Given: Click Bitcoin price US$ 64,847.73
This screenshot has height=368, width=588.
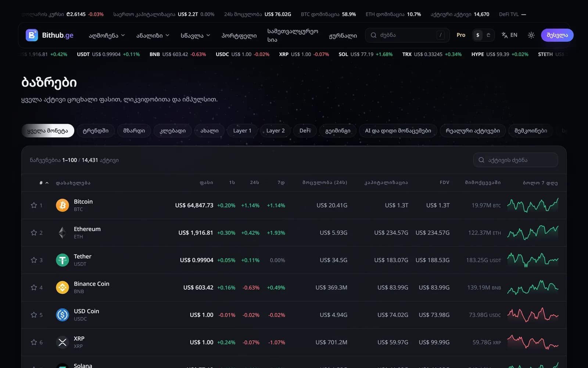Looking at the screenshot, I should point(194,205).
